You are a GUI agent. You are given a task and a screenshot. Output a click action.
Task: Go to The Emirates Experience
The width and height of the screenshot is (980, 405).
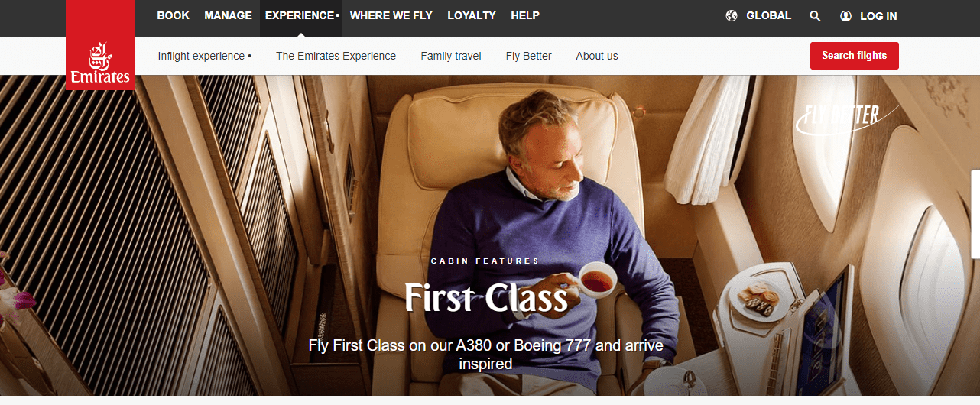(336, 56)
